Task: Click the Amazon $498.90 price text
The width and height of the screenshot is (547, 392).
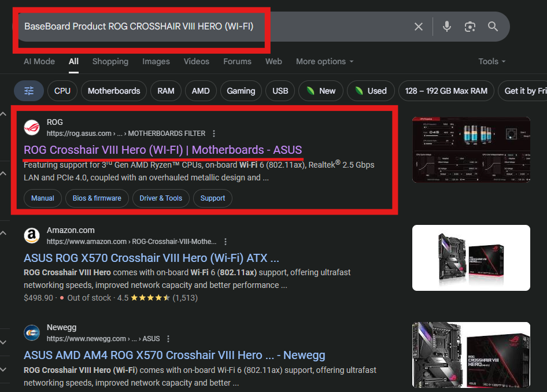Action: click(x=38, y=298)
